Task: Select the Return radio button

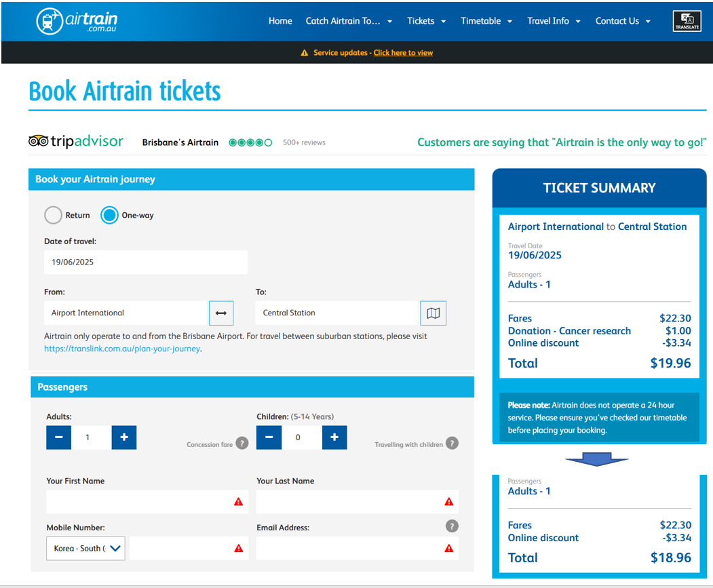Action: [x=53, y=215]
